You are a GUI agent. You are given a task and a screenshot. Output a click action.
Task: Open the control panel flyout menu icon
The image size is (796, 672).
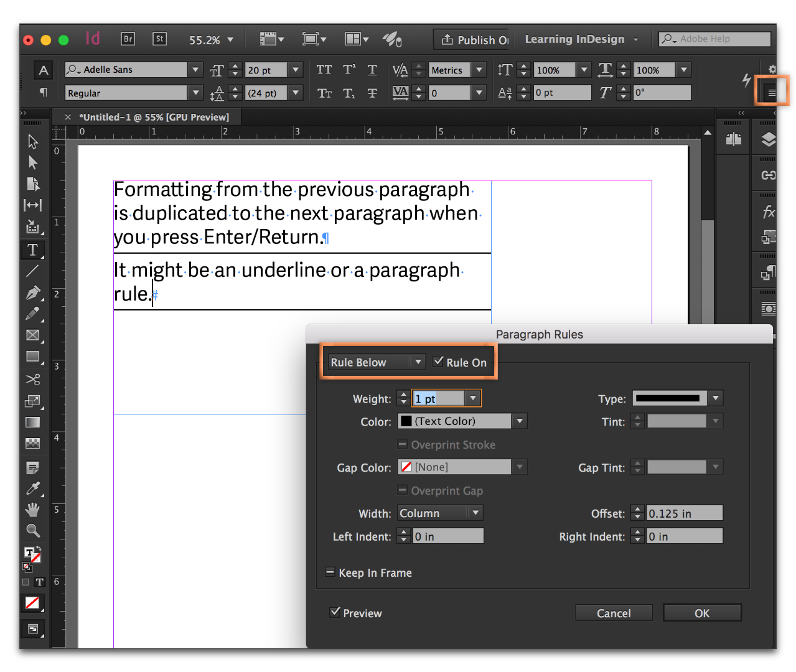click(772, 93)
